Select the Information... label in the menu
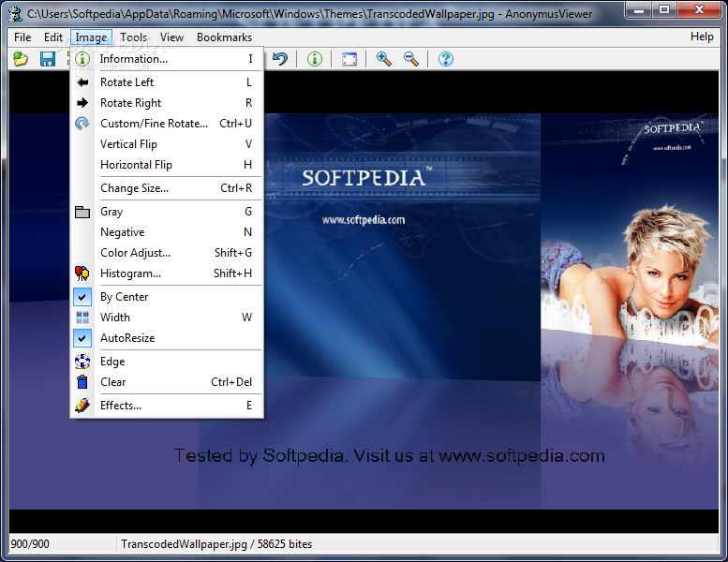This screenshot has height=562, width=728. (134, 59)
